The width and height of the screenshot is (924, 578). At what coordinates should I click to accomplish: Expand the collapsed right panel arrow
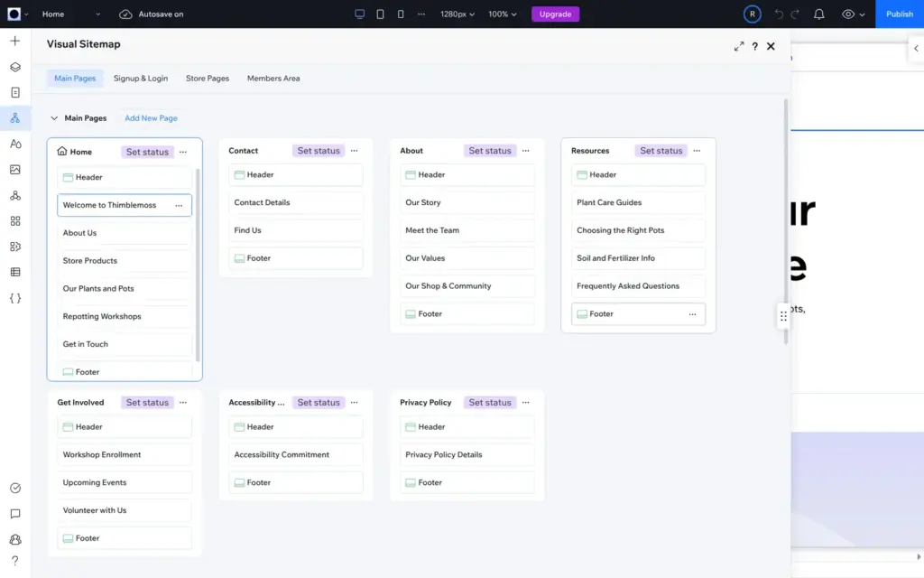[x=916, y=49]
